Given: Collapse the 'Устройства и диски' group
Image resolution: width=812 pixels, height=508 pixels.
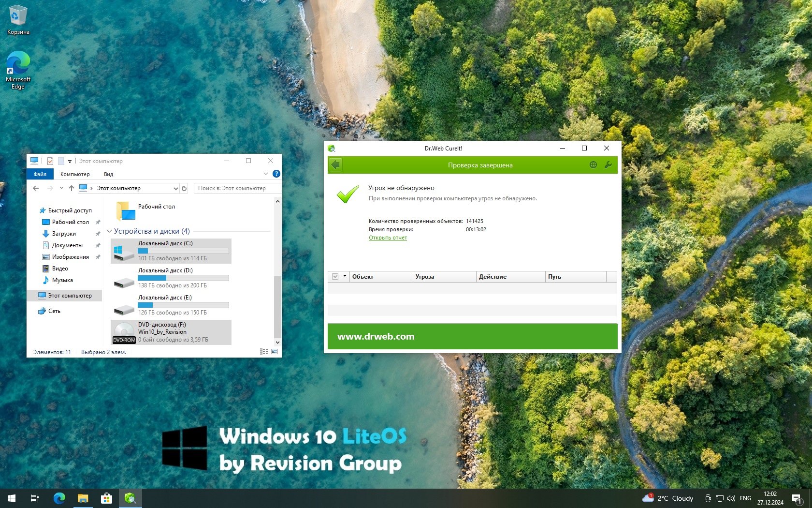Looking at the screenshot, I should click(x=109, y=231).
